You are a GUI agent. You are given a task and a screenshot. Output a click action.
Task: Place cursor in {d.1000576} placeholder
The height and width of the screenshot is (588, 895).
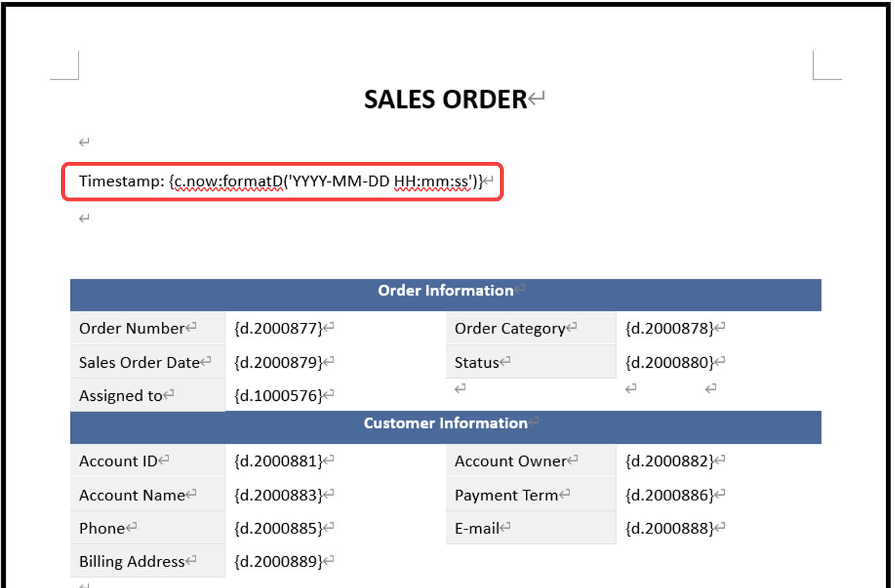click(x=278, y=396)
